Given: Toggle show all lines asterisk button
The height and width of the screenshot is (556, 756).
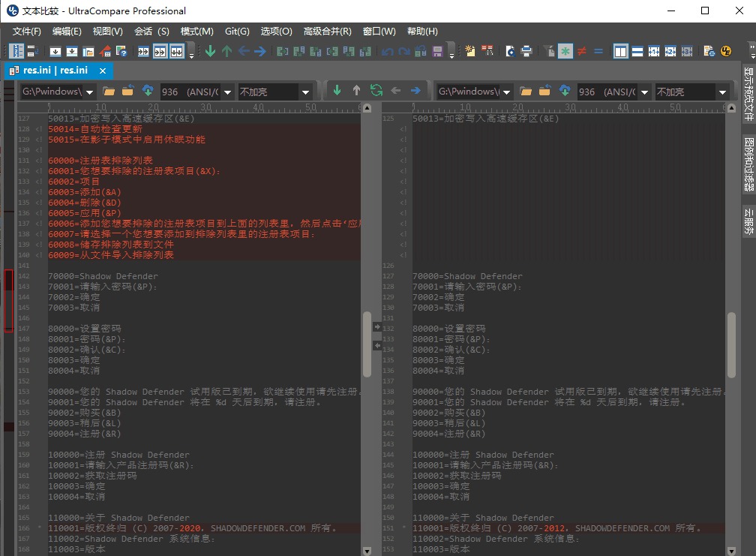Looking at the screenshot, I should [565, 50].
